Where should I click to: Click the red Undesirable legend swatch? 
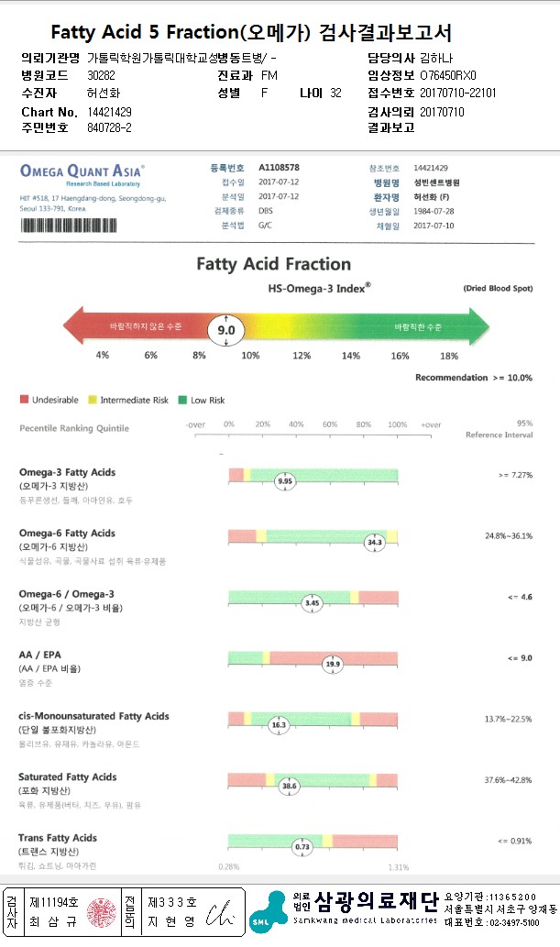(24, 400)
